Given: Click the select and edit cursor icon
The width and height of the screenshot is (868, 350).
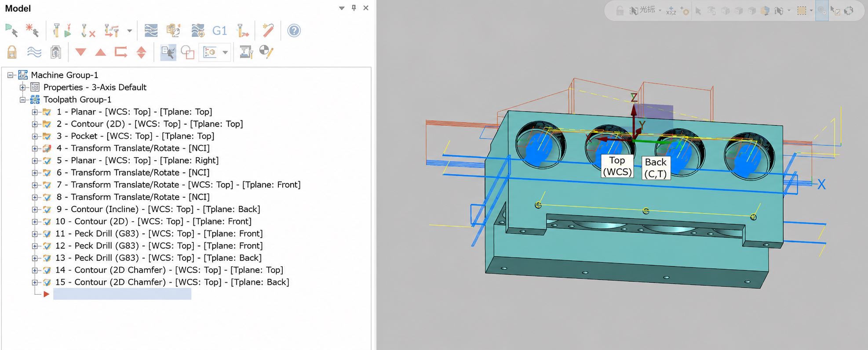Looking at the screenshot, I should pyautogui.click(x=835, y=11).
